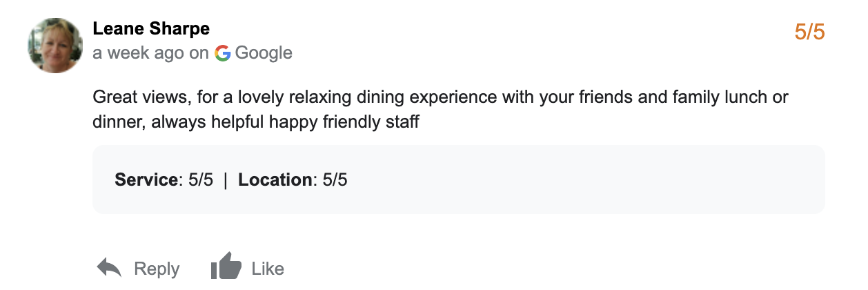Open Leane Sharpe's profile photo

tap(55, 46)
